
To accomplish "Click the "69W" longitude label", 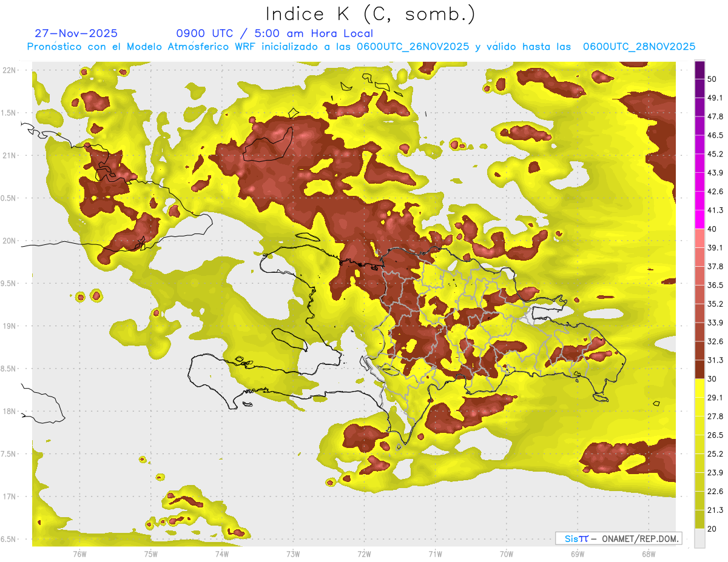I will tap(578, 554).
